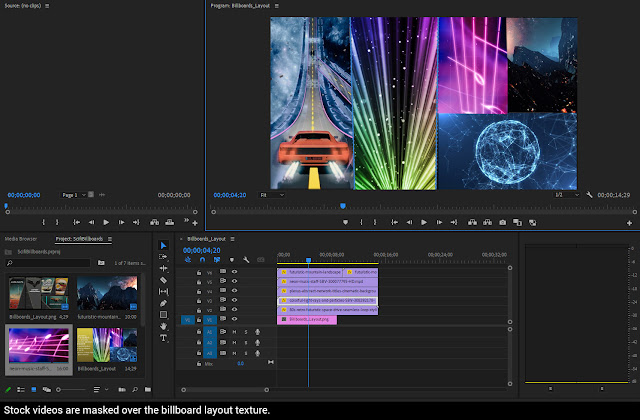Screen dimensions: 640x420
Task: Open timeline wrench display settings
Action: click(x=245, y=260)
